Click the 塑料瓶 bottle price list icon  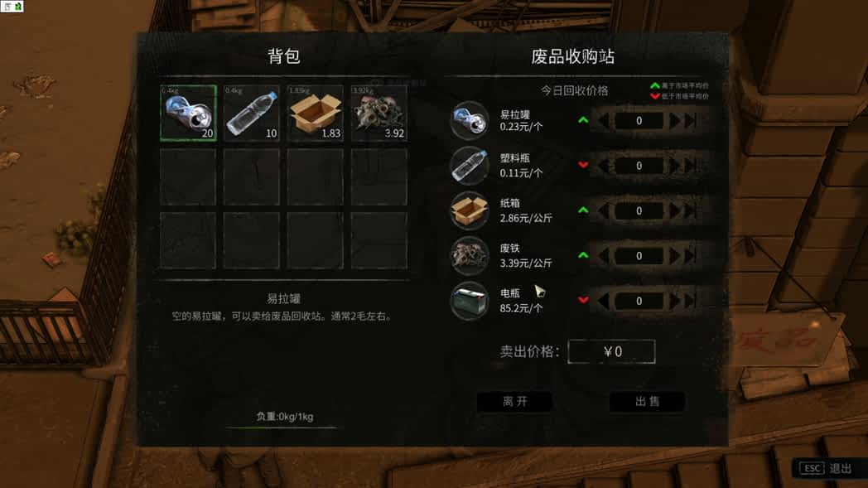pos(470,165)
